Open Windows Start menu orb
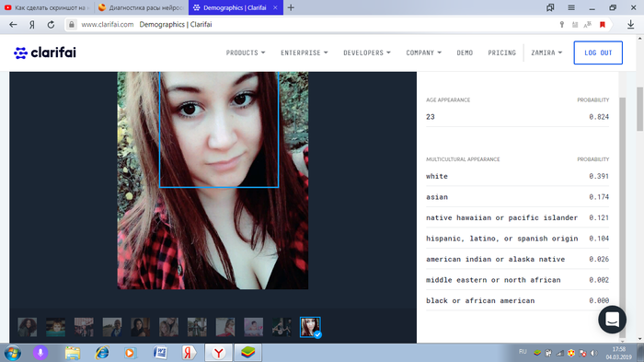This screenshot has height=362, width=644. click(x=13, y=353)
